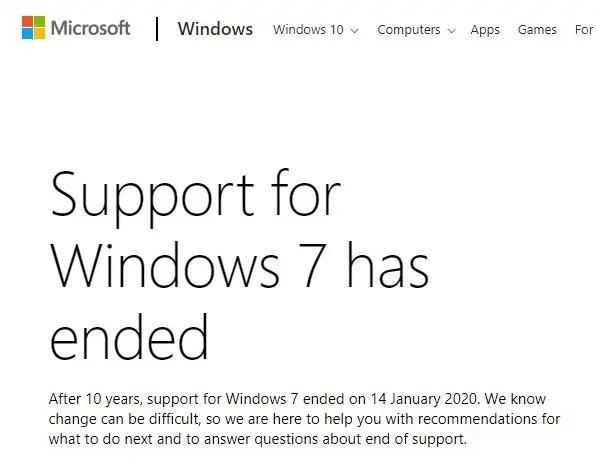Expand the chevron beside Windows 10
Screen dimensions: 596x468
[x=354, y=31]
